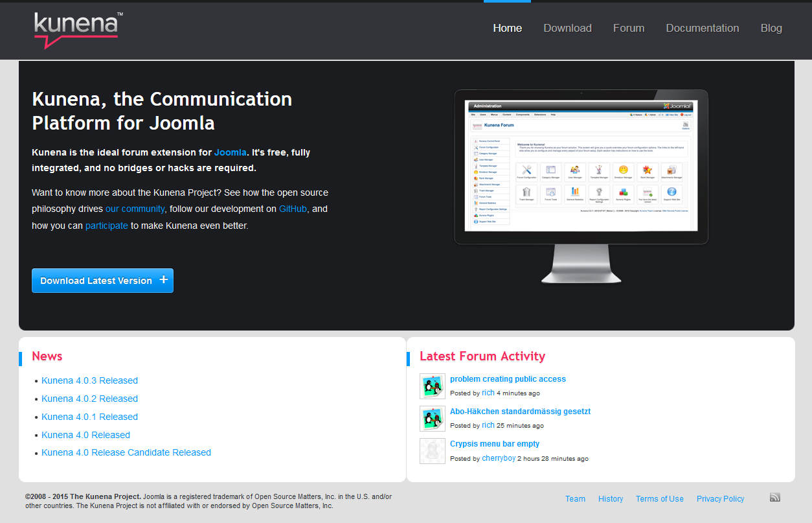The image size is (812, 523).
Task: Go to the Home menu item
Action: pyautogui.click(x=507, y=28)
